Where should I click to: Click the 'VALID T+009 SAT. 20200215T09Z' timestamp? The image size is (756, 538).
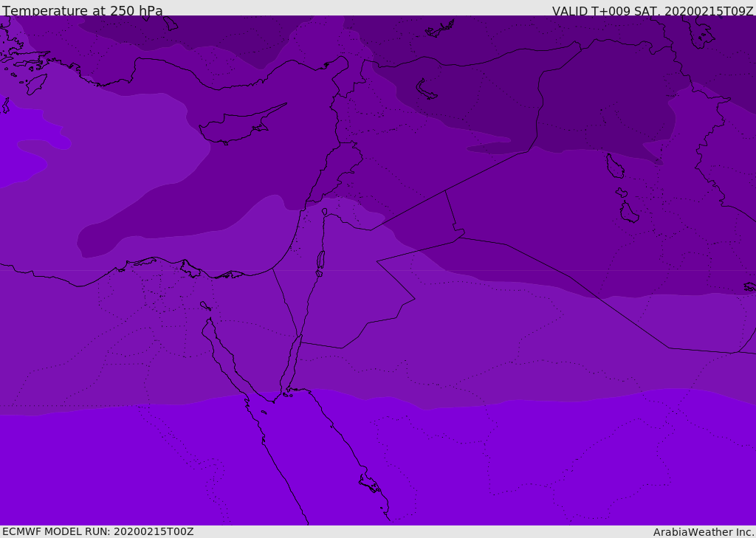[x=653, y=11]
